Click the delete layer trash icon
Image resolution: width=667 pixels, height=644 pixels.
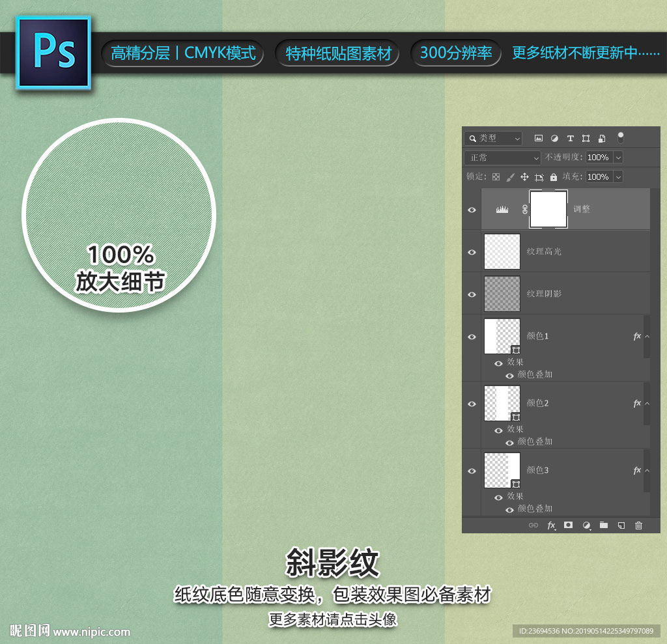click(x=638, y=525)
